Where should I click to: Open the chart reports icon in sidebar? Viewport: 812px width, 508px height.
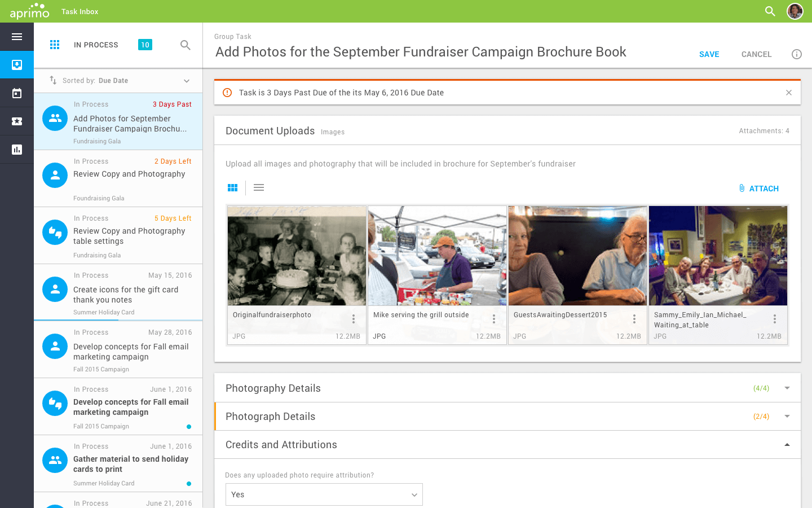(x=17, y=150)
